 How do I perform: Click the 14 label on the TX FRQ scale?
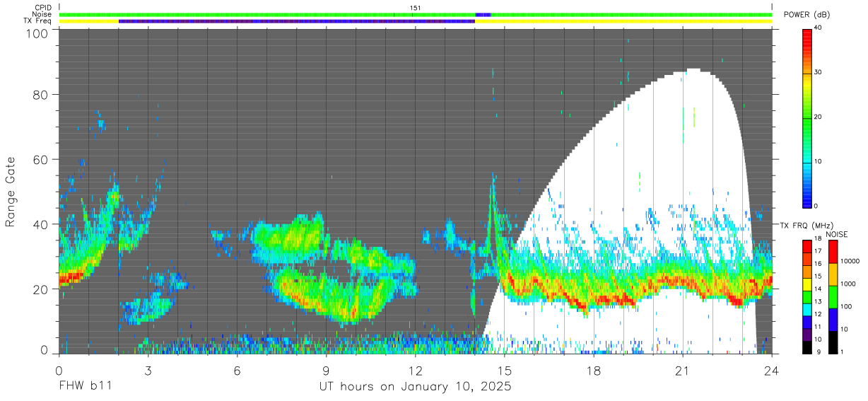pyautogui.click(x=819, y=289)
